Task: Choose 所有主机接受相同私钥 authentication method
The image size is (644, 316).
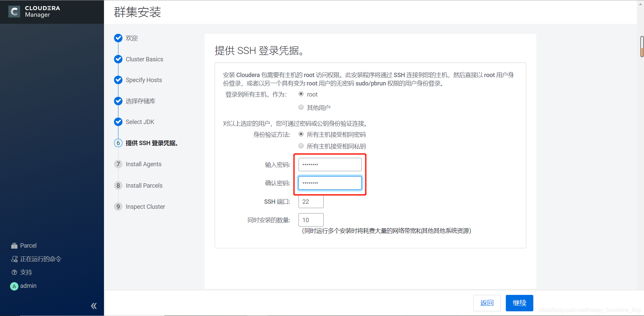Action: click(x=301, y=145)
